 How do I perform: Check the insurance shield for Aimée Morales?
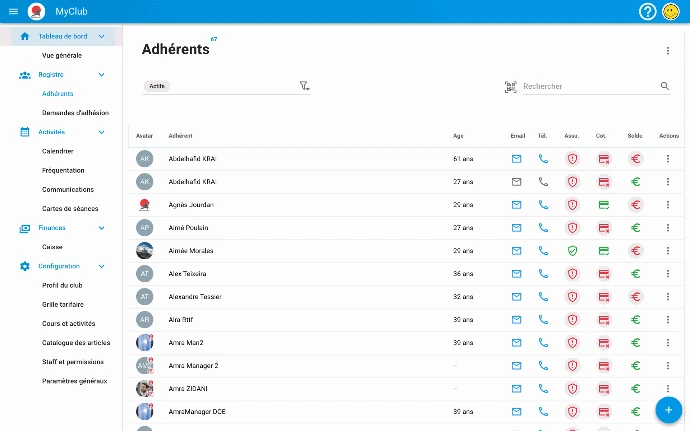572,251
